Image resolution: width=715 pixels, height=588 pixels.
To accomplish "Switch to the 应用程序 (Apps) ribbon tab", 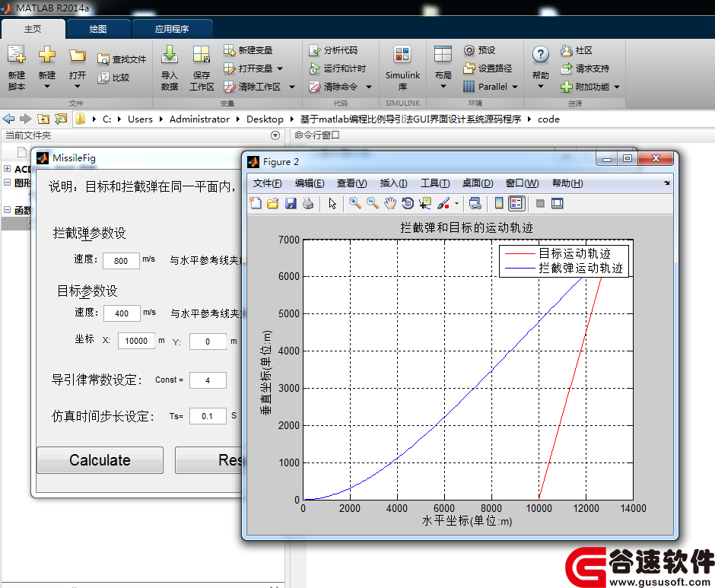I will coord(172,29).
